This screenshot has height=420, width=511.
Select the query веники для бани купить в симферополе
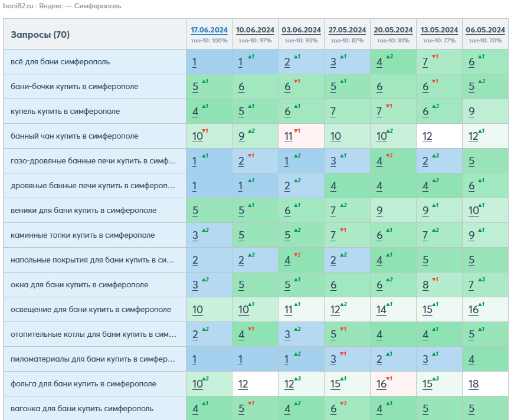[x=83, y=210]
